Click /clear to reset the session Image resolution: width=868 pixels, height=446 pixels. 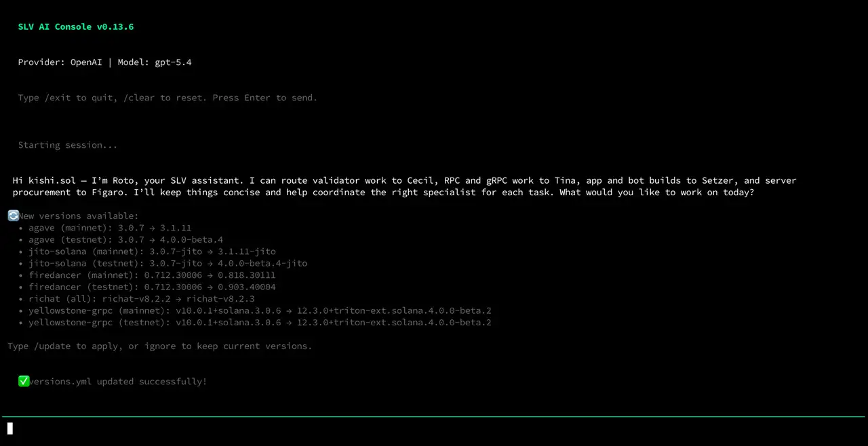click(x=139, y=98)
